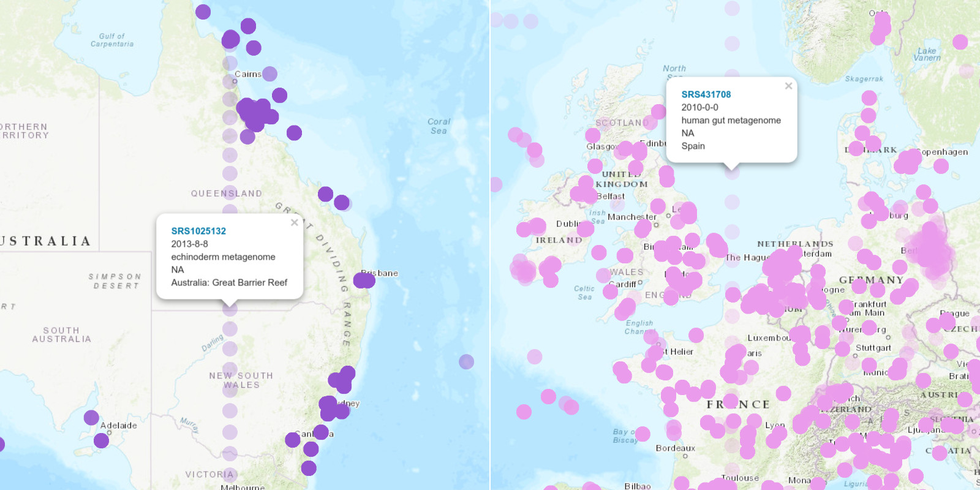This screenshot has width=980, height=490.
Task: Click the NEW SOUTH WALES label
Action: pyautogui.click(x=241, y=380)
